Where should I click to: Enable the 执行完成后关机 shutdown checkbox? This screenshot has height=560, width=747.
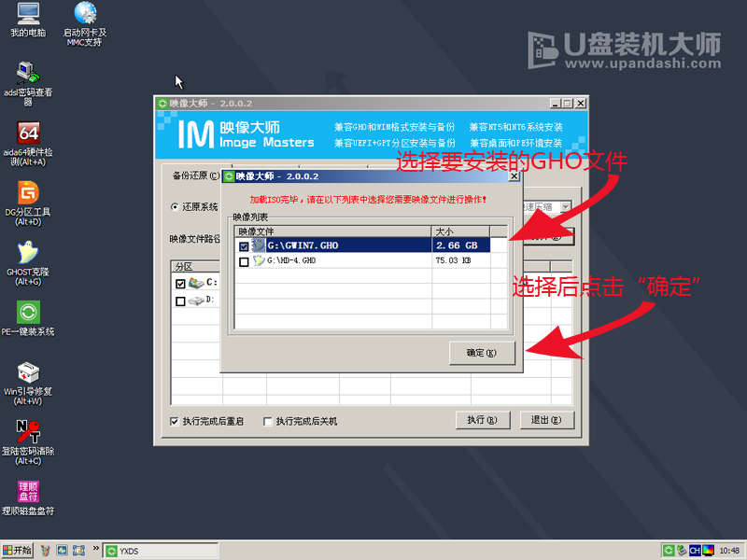(x=267, y=422)
